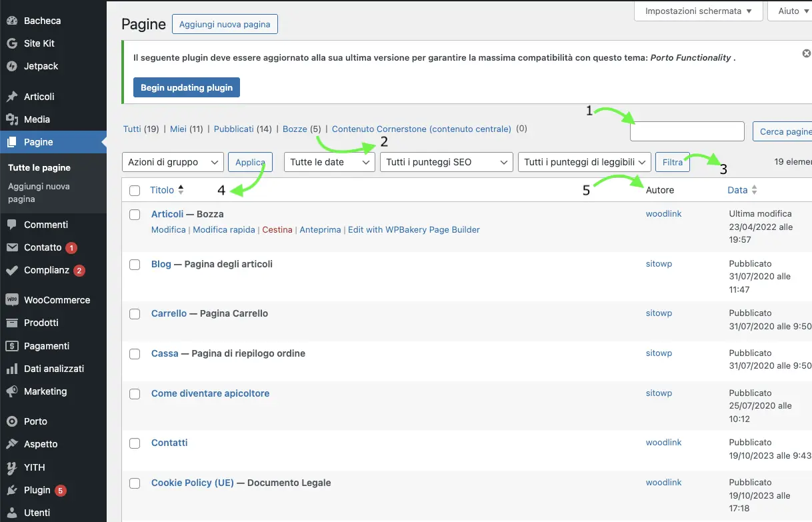Screen dimensions: 812x522
Task: Open the Impostazioni schermata tab
Action: tap(697, 11)
